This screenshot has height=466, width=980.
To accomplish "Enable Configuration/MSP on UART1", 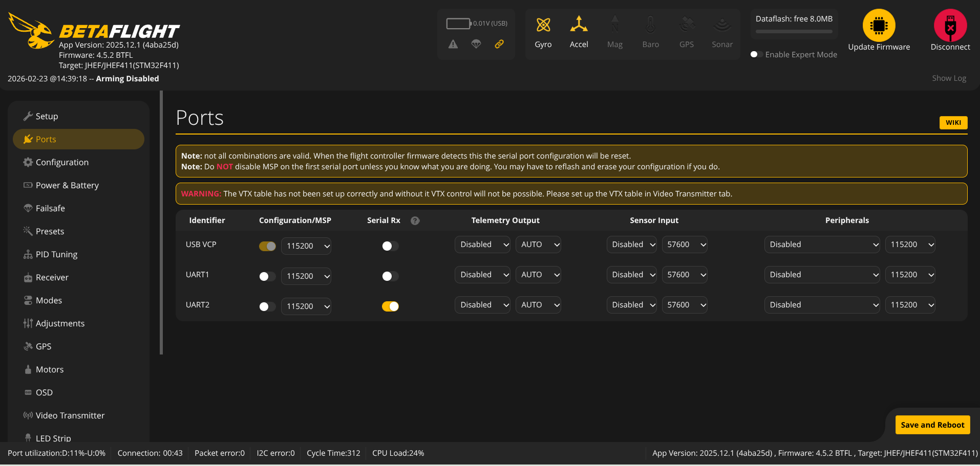I will tap(267, 277).
